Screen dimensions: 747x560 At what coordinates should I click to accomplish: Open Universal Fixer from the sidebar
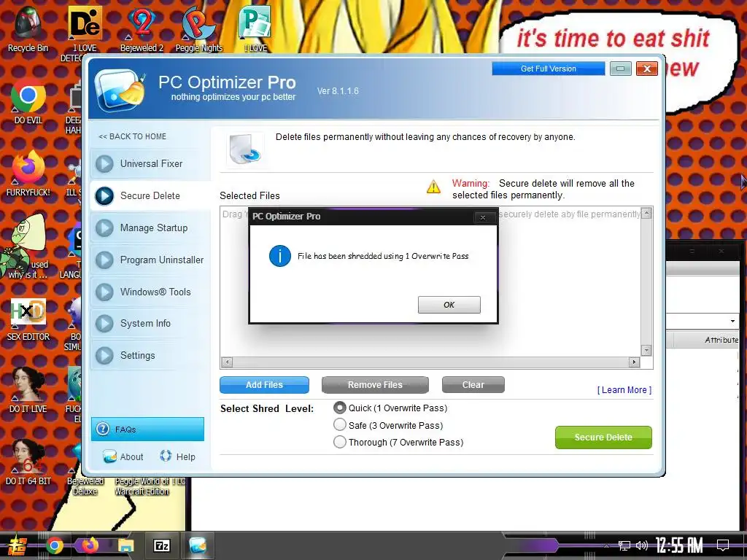point(150,163)
